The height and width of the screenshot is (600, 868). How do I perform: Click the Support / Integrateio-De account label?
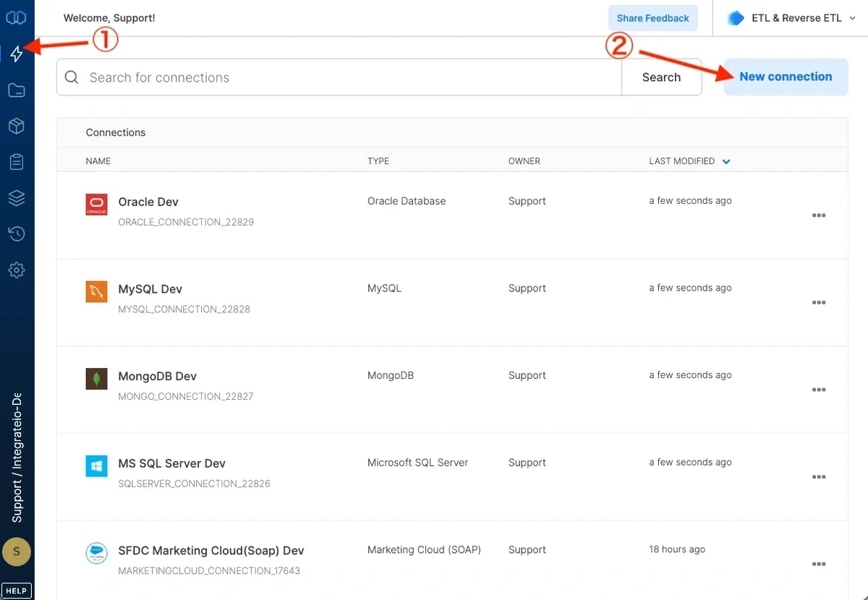coord(17,458)
